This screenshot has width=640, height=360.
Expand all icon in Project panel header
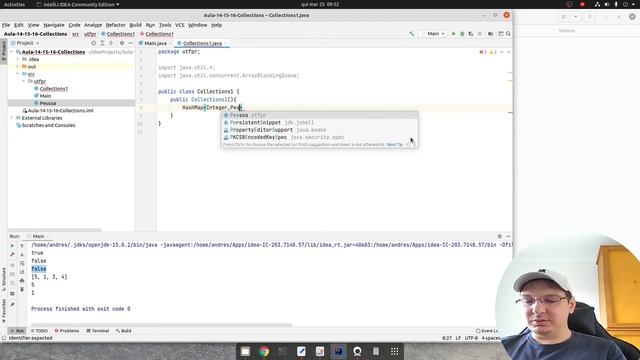pyautogui.click(x=102, y=43)
